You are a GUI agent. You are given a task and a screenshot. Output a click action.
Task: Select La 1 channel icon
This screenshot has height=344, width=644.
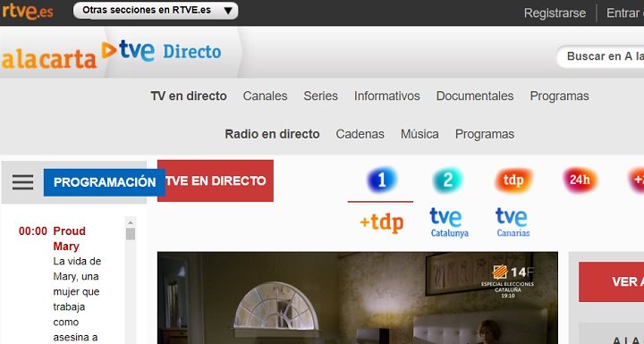point(382,180)
